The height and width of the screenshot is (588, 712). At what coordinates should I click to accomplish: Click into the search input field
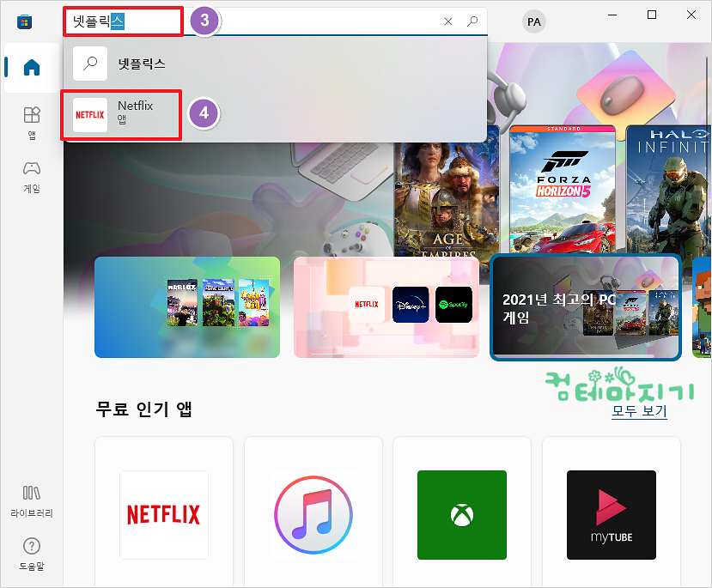(x=275, y=21)
